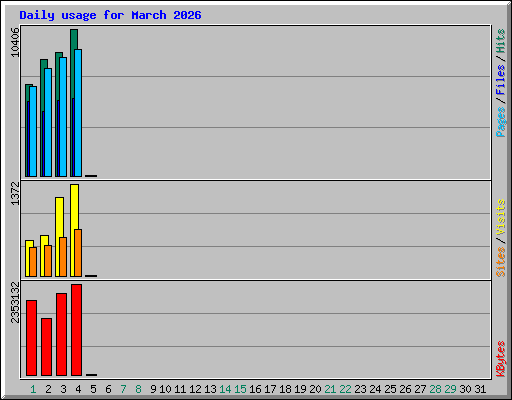The height and width of the screenshot is (400, 512).
Task: Click day 23 on the x-axis
Action: (x=360, y=389)
